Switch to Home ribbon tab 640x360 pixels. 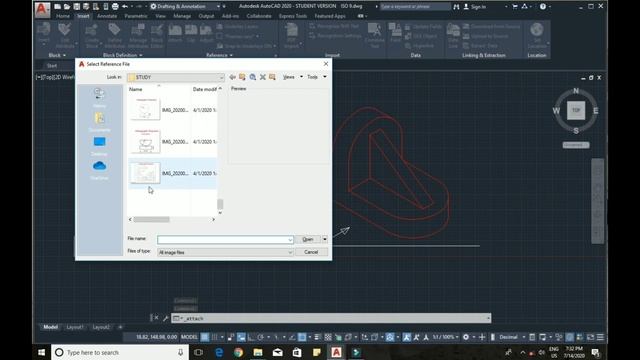(x=63, y=16)
